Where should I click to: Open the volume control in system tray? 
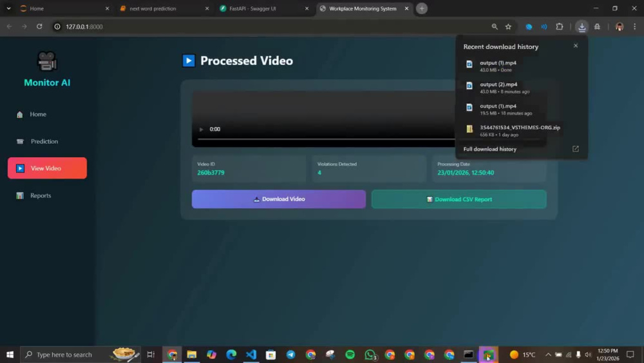click(x=588, y=355)
